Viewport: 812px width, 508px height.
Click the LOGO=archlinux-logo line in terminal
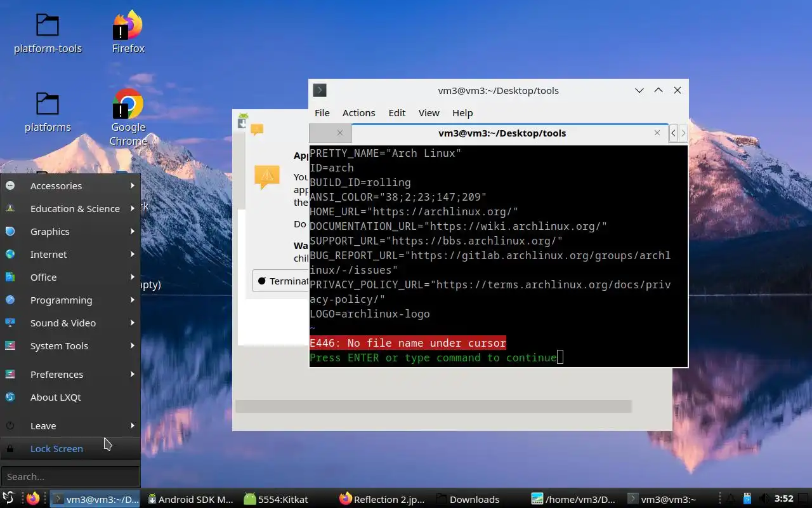[x=369, y=314]
